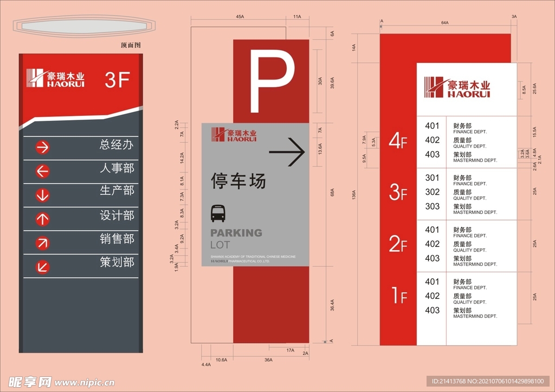Select the up arrow icon beside 设计部

point(42,219)
